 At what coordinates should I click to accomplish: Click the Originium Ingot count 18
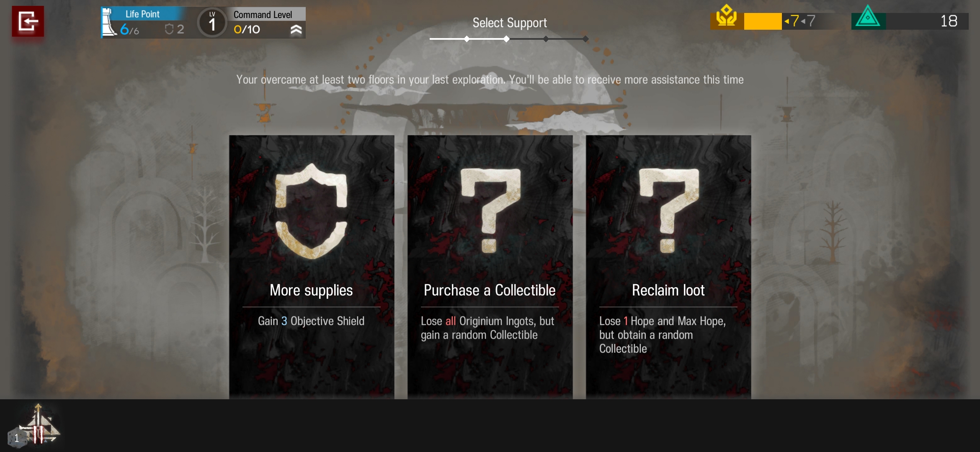pos(949,21)
